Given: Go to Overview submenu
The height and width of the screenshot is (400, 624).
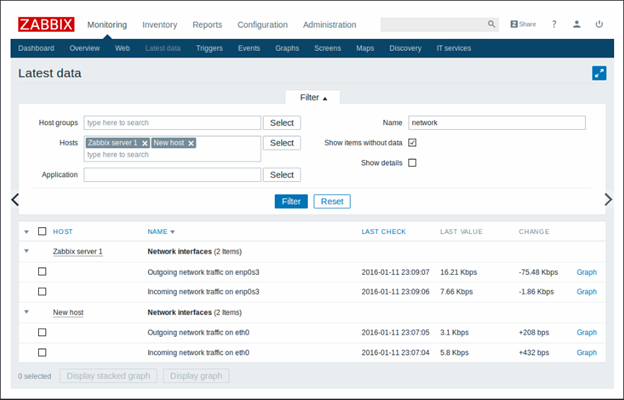Looking at the screenshot, I should (85, 48).
